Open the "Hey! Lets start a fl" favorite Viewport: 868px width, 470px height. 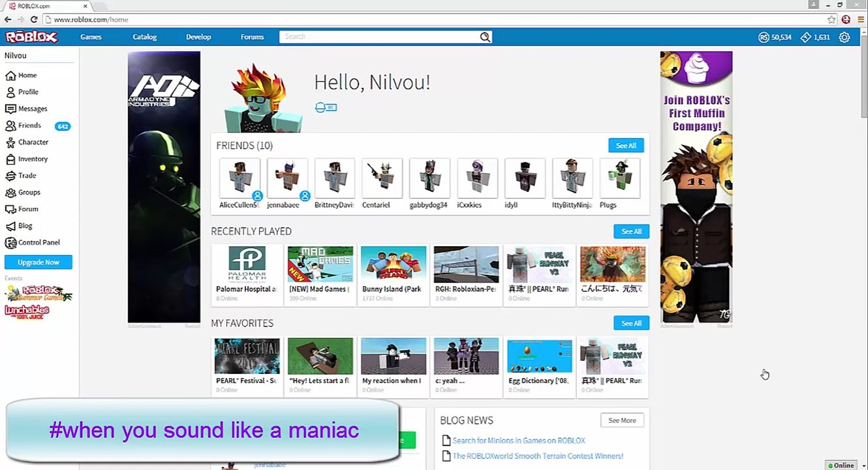point(320,366)
